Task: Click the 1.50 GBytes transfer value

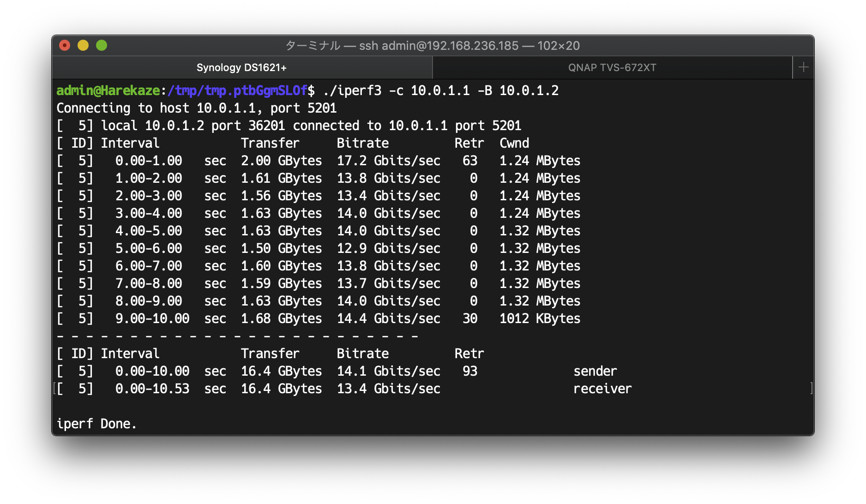Action: tap(281, 248)
